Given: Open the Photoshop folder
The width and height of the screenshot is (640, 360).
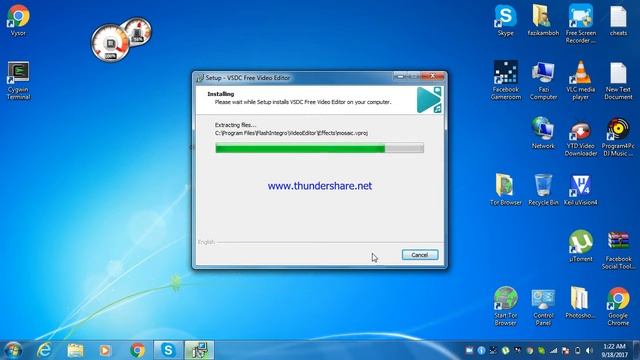Looking at the screenshot, I should (x=580, y=302).
